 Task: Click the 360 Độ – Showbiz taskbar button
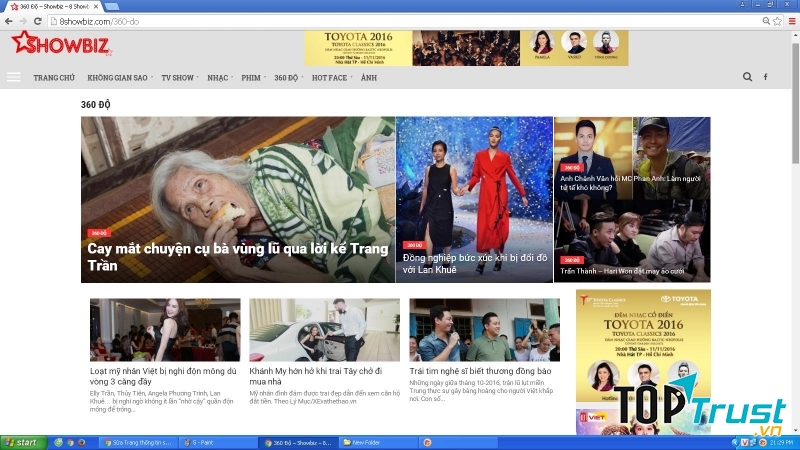click(297, 442)
